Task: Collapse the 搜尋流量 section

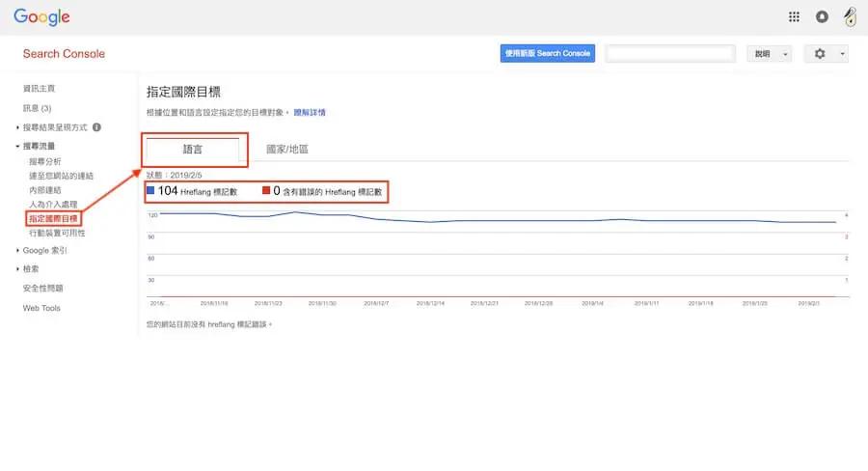Action: point(17,147)
